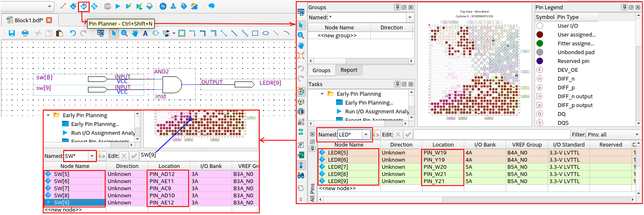Close the Block1.bdf* tab
This screenshot has width=644, height=215.
[49, 20]
